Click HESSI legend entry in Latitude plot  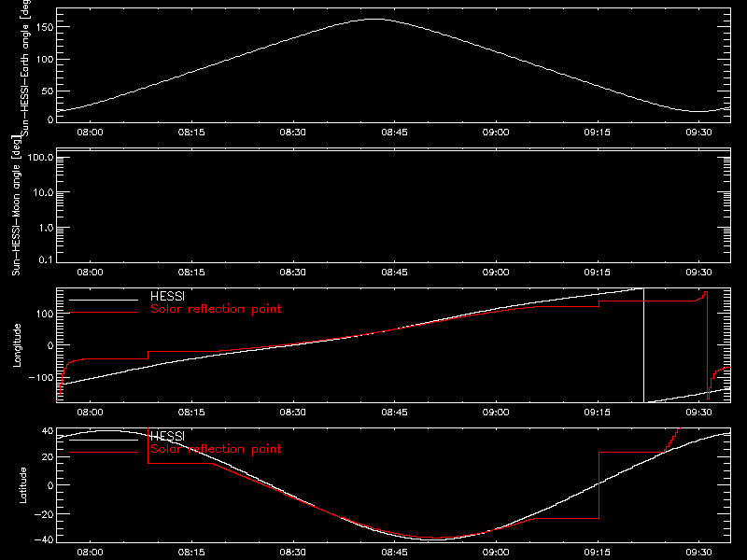(x=167, y=436)
